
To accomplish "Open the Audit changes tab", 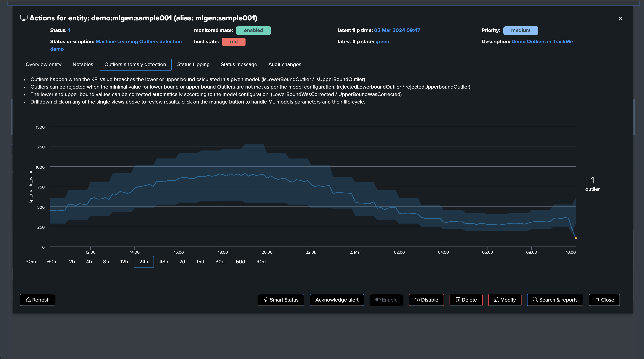I will (x=284, y=65).
